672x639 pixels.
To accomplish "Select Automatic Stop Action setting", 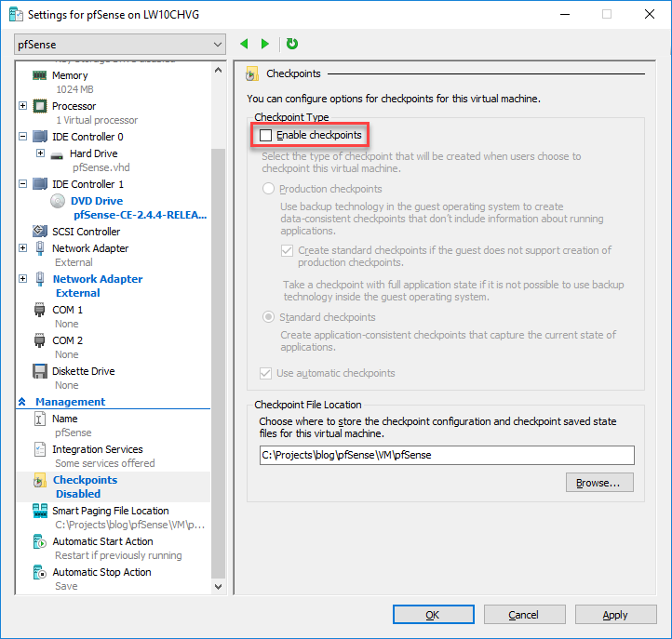I will pyautogui.click(x=102, y=572).
